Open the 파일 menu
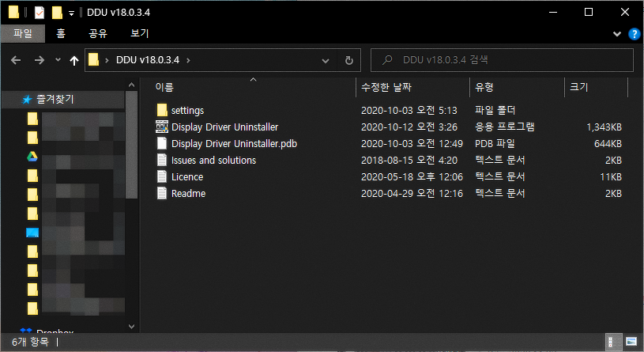 [x=23, y=34]
